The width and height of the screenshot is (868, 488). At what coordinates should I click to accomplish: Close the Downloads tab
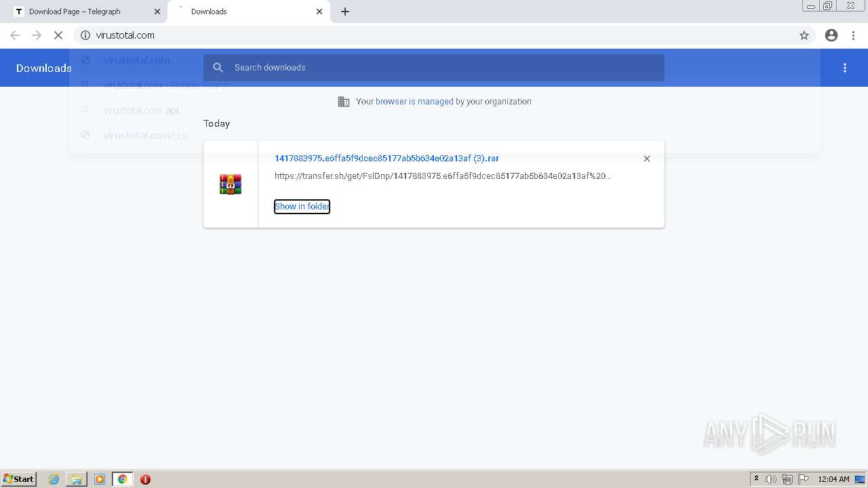tap(319, 12)
